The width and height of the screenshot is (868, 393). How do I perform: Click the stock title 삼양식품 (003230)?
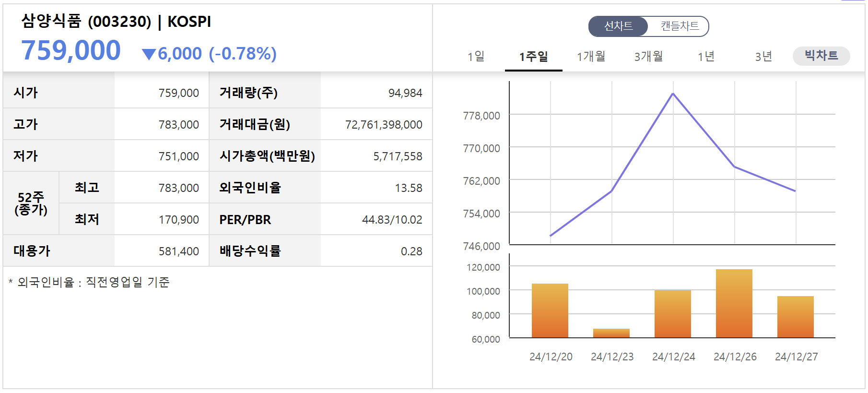[86, 22]
